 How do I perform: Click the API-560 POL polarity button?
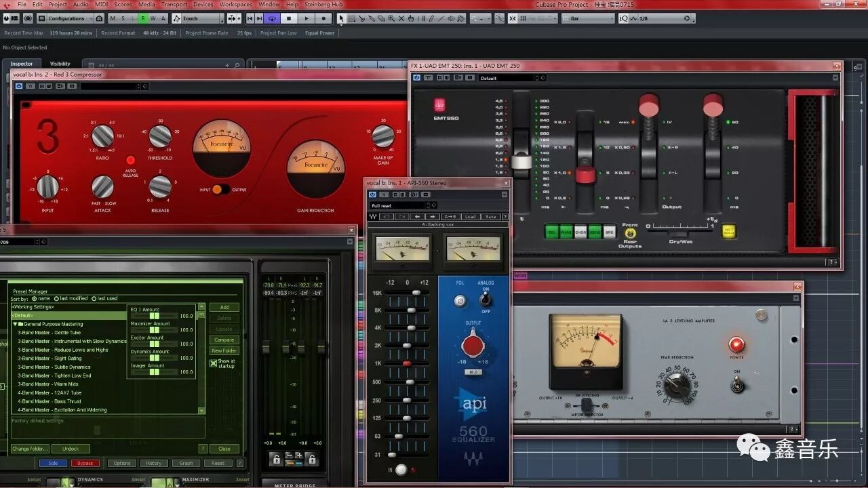tap(460, 301)
